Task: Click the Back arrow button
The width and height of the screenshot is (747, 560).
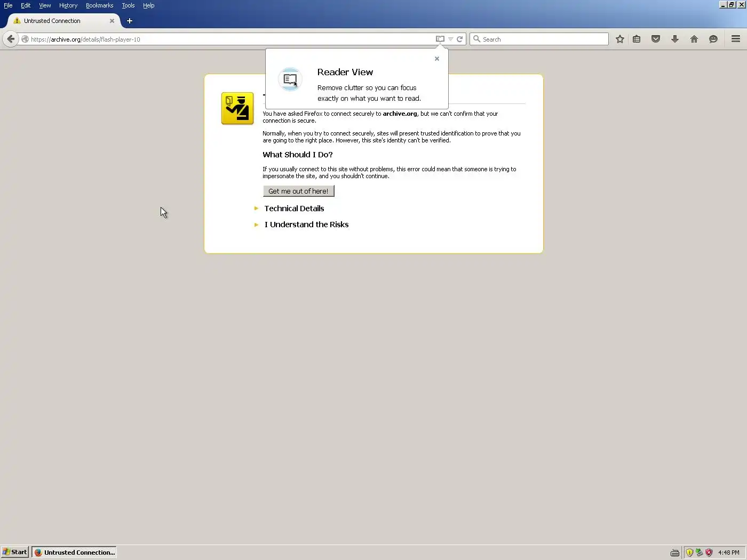Action: 10,39
